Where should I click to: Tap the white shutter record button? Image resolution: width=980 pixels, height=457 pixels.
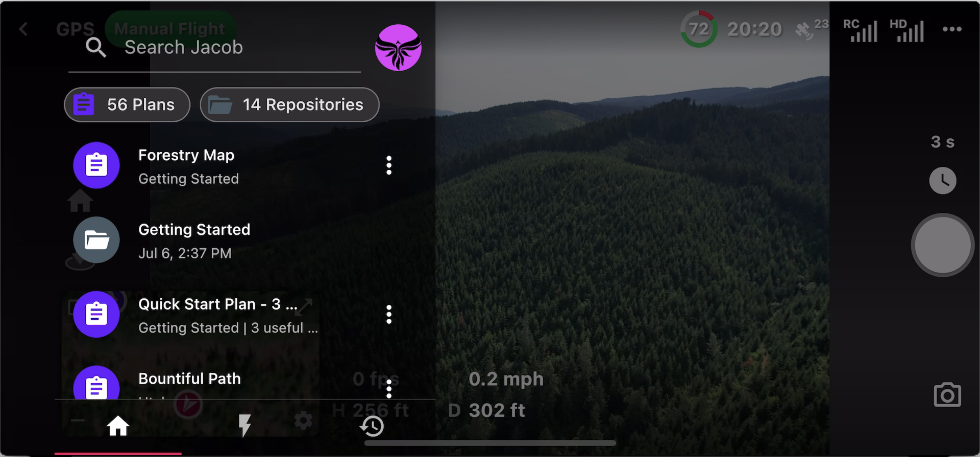click(x=942, y=245)
